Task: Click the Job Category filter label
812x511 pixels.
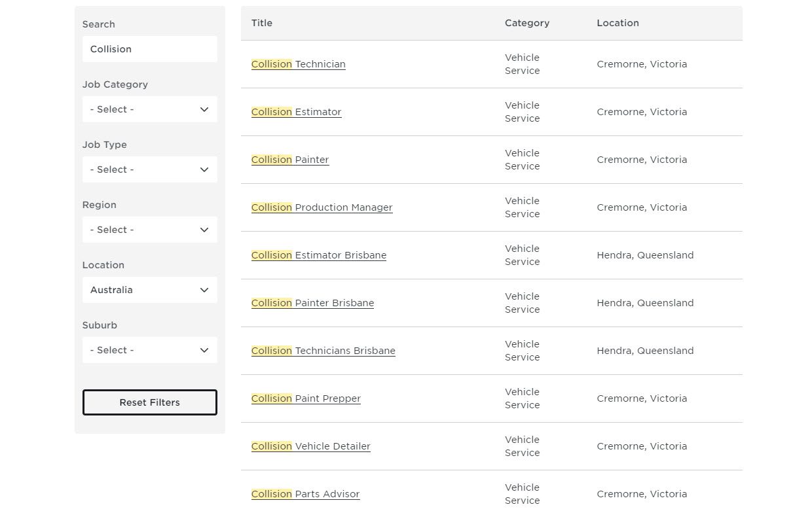Action: click(115, 84)
